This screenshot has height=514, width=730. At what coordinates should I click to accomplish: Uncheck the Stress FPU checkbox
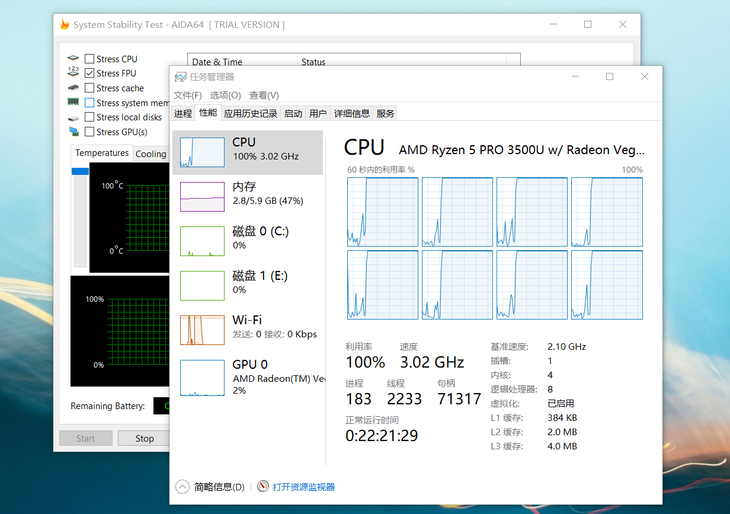[89, 73]
